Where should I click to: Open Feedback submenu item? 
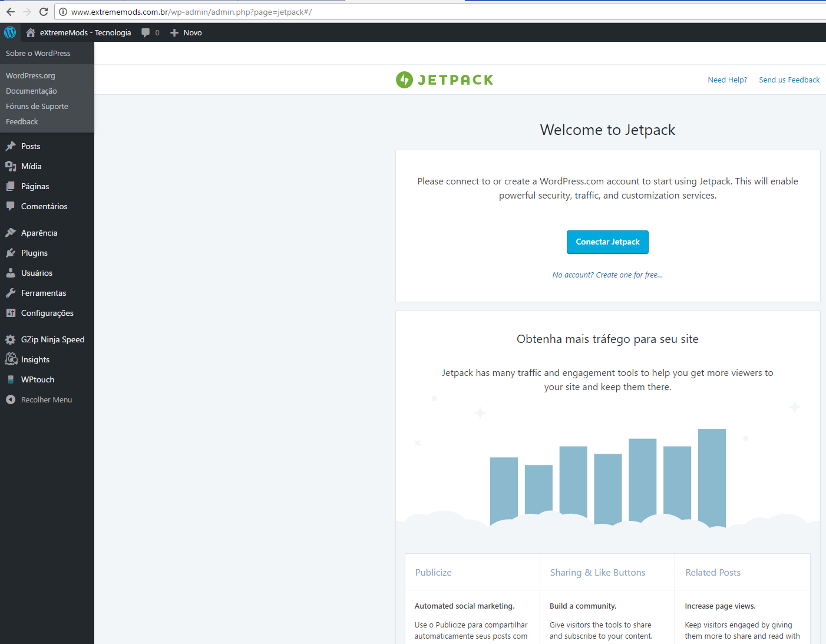pos(22,121)
